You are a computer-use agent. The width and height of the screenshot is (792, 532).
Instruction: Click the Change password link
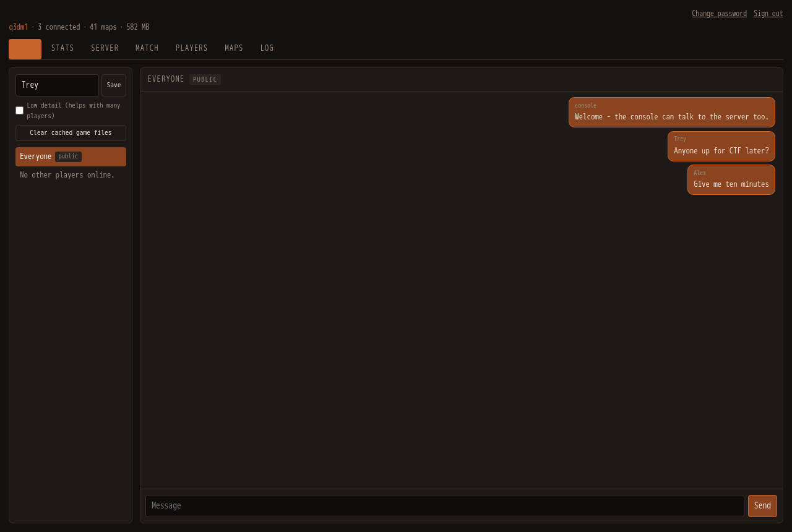coord(719,14)
